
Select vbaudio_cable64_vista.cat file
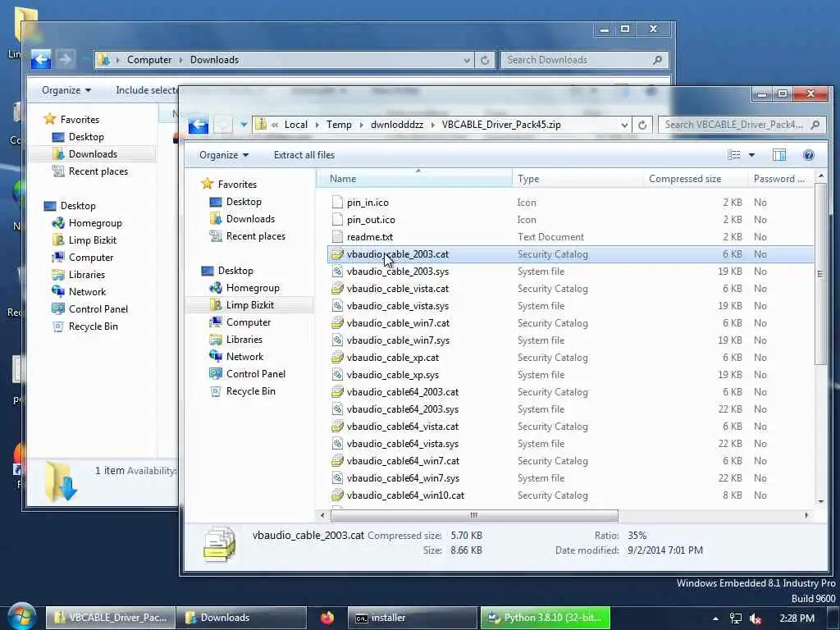tap(569, 427)
